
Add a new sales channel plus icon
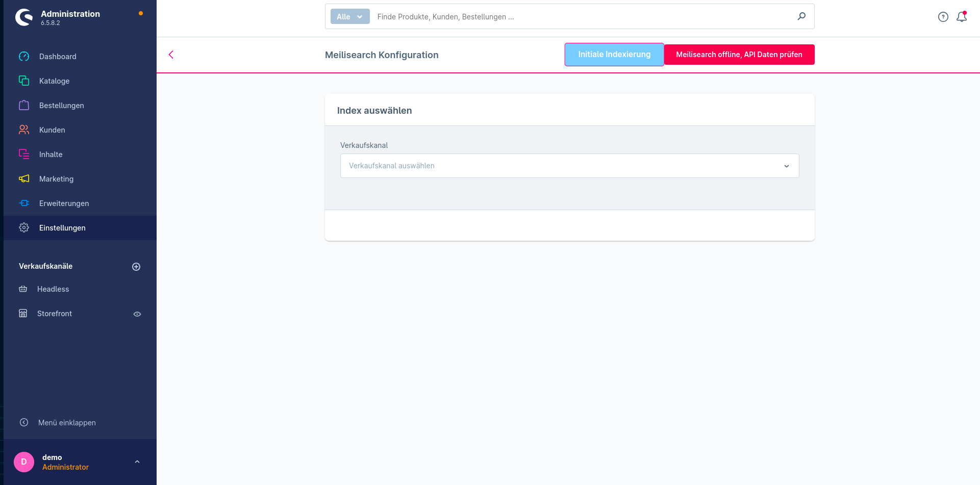(136, 267)
